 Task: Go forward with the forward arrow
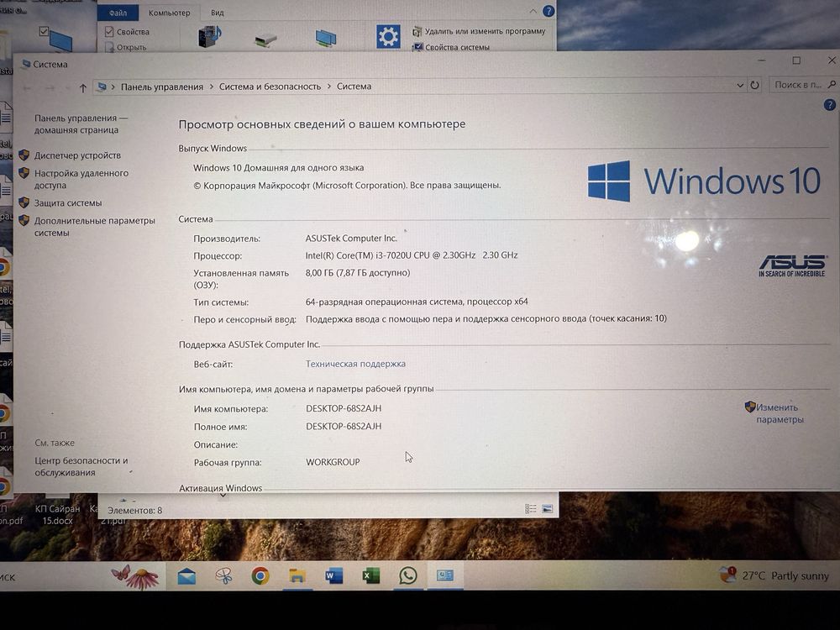(50, 87)
